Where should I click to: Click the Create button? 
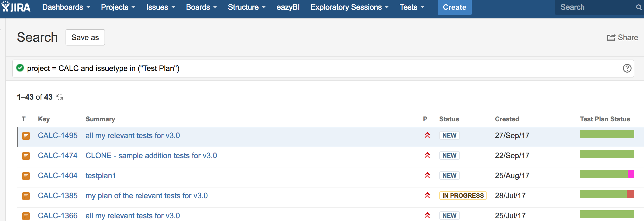click(x=454, y=7)
